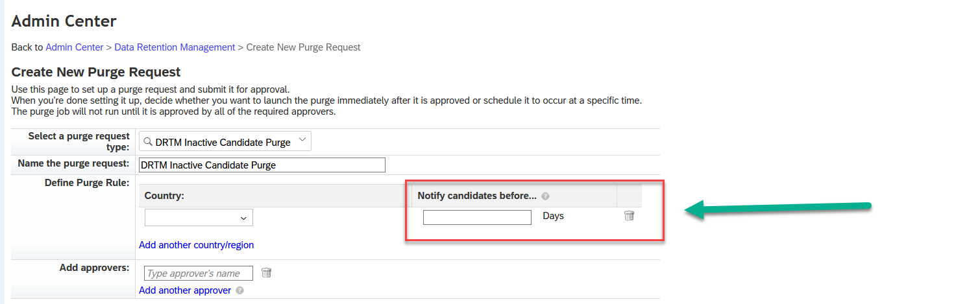Click the Admin Center page title

[64, 21]
